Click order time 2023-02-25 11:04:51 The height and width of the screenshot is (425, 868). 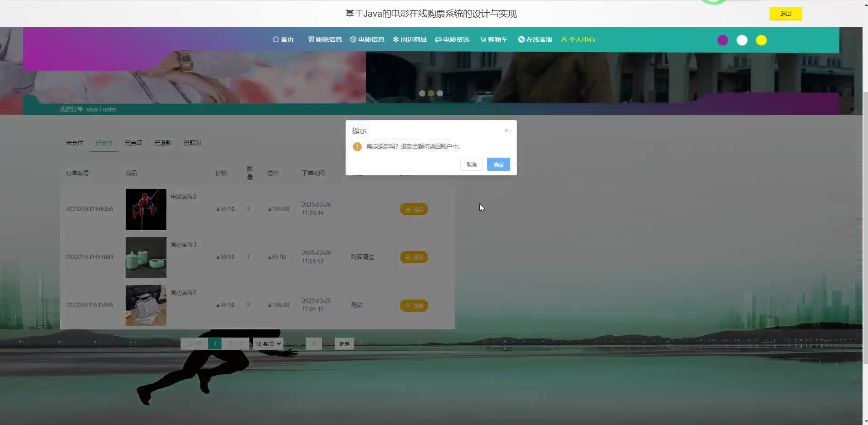(x=317, y=257)
